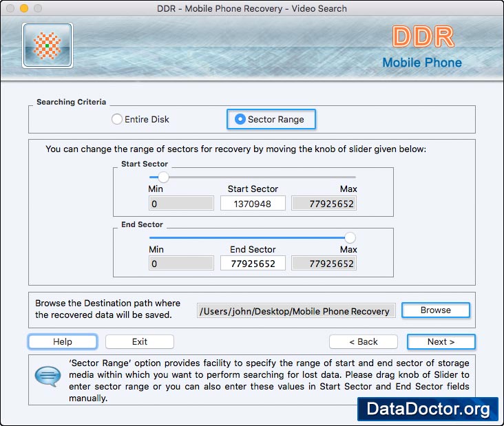Image resolution: width=504 pixels, height=426 pixels.
Task: Click the DataDoctor.org website banner
Action: pos(428,409)
